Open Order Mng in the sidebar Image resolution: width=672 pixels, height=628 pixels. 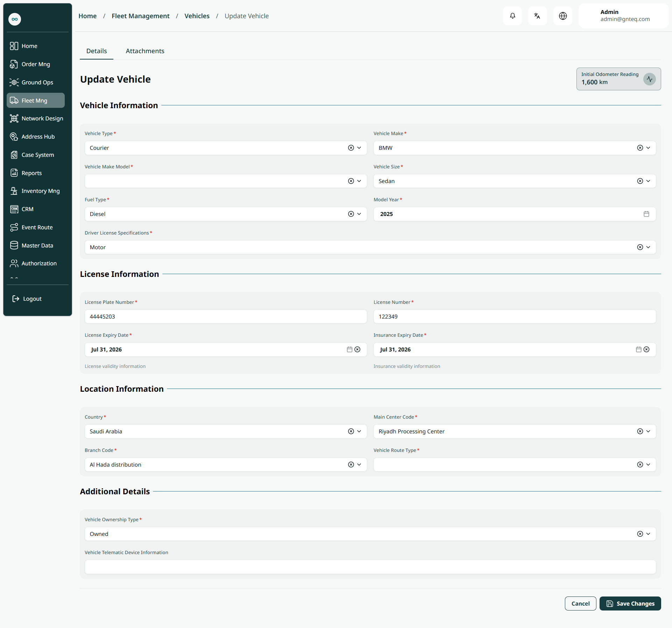36,64
